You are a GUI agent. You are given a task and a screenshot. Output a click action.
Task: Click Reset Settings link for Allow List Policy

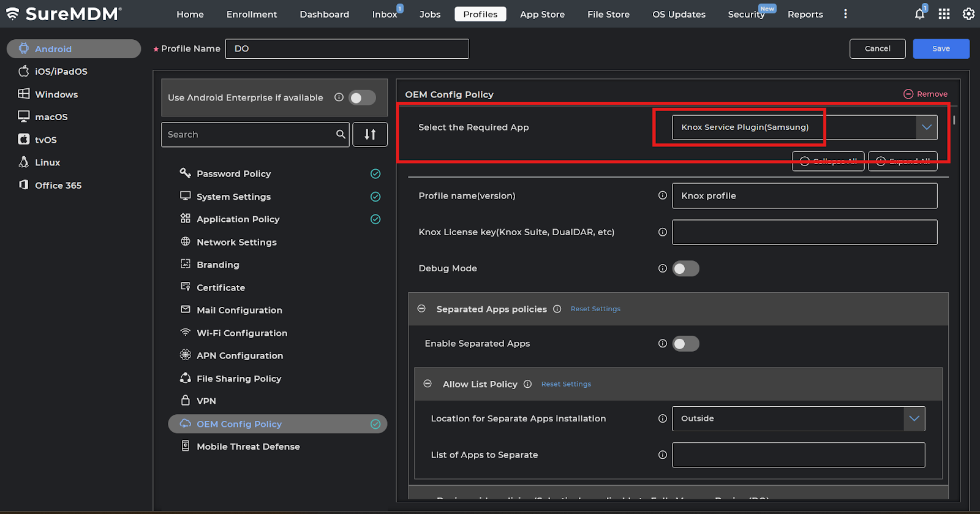(x=566, y=384)
